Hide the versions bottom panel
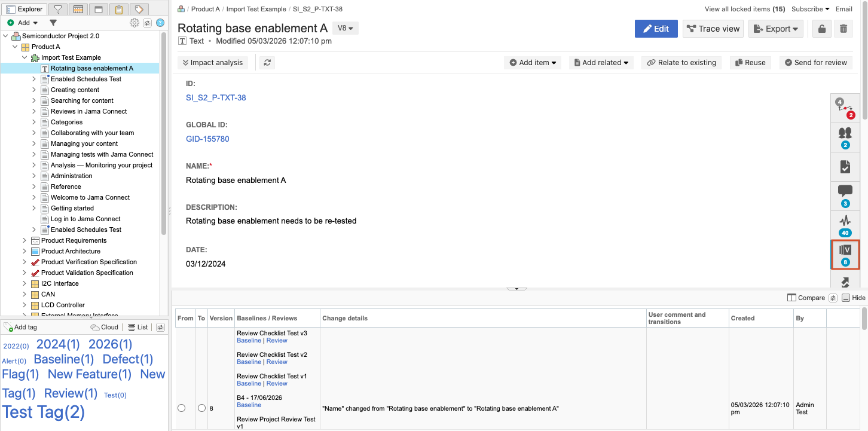The image size is (868, 431). 854,298
